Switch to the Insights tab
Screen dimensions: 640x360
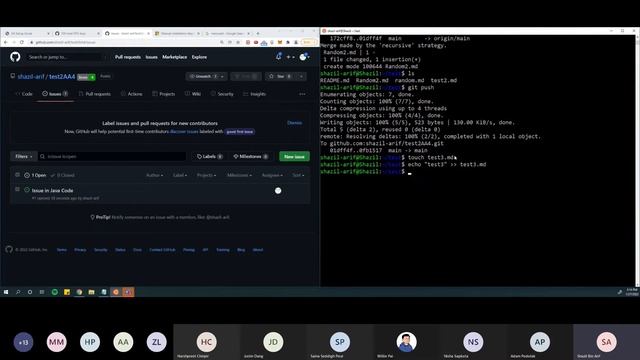point(255,94)
